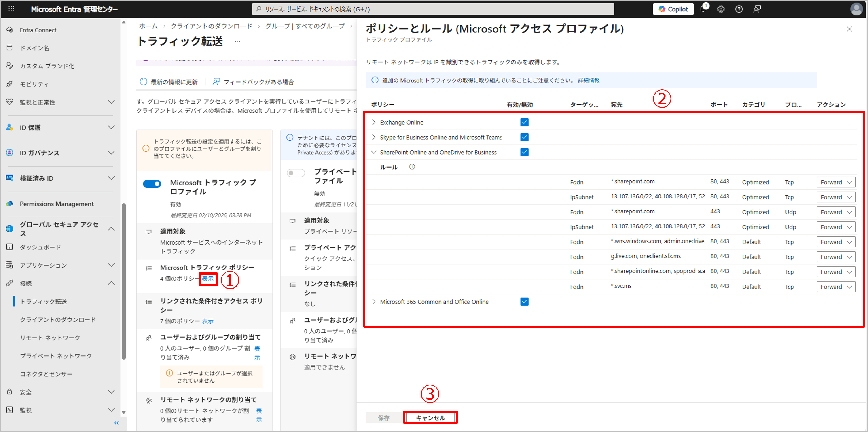Expand the Exchange Online policy row
The height and width of the screenshot is (432, 868).
(x=373, y=122)
